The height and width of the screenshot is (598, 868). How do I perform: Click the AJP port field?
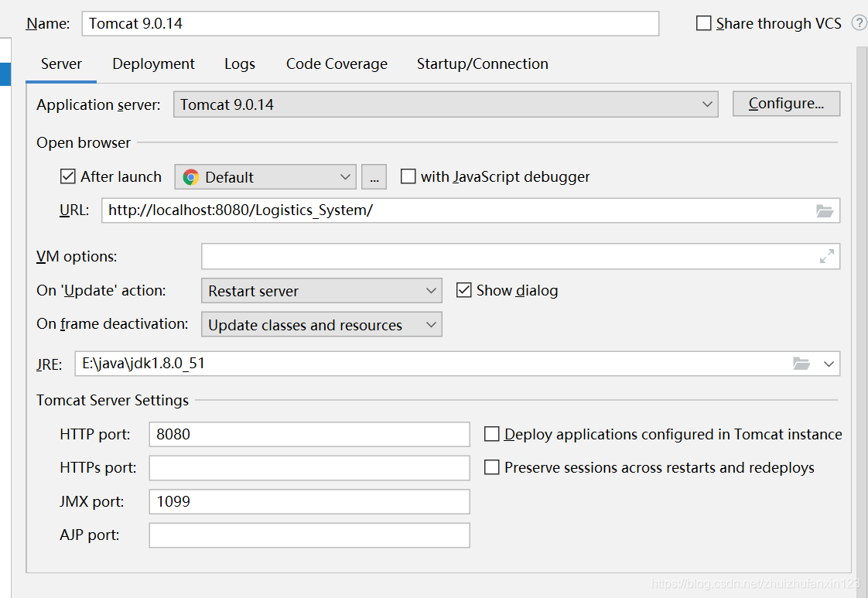(x=309, y=535)
